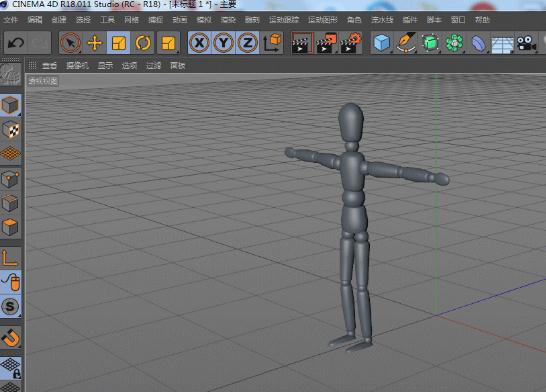Open the green Array modeling objects palette
This screenshot has width=546, height=392.
454,43
